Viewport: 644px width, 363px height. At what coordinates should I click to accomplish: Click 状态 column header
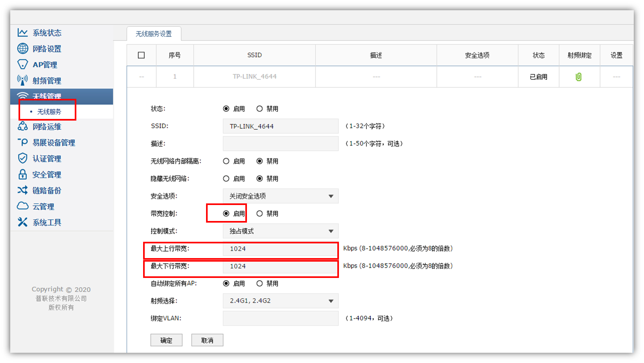tap(538, 55)
